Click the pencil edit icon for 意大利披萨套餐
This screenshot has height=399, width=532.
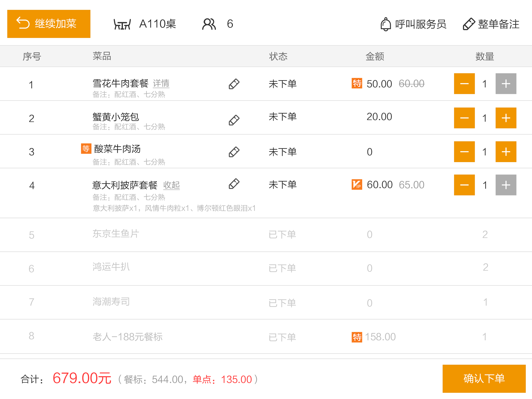[x=234, y=184]
